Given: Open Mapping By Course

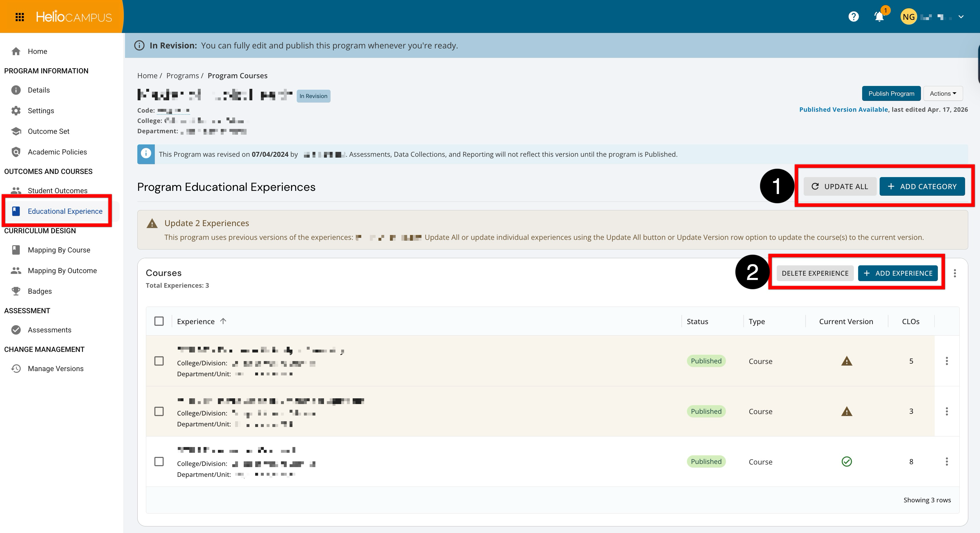Looking at the screenshot, I should [59, 250].
